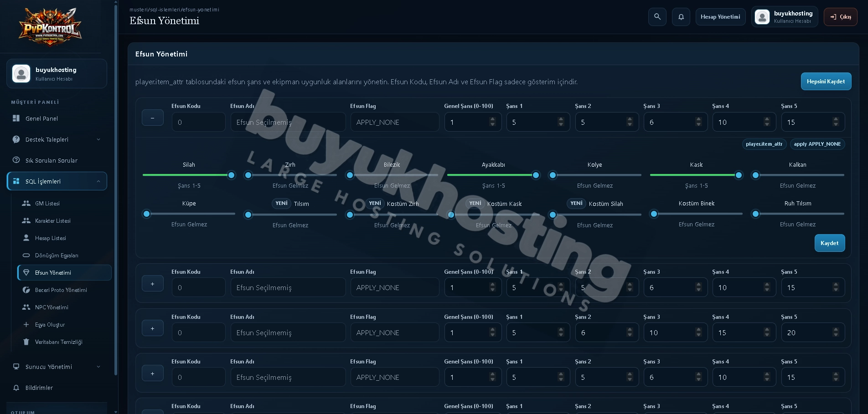Click third row Şans 5 field showing 20
The image size is (868, 414).
pyautogui.click(x=813, y=332)
